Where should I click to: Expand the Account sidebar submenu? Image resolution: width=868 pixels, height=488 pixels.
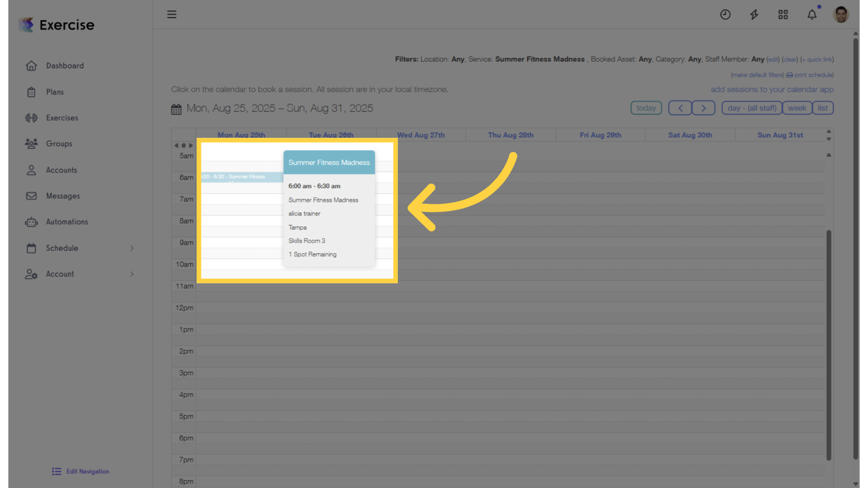(x=132, y=274)
